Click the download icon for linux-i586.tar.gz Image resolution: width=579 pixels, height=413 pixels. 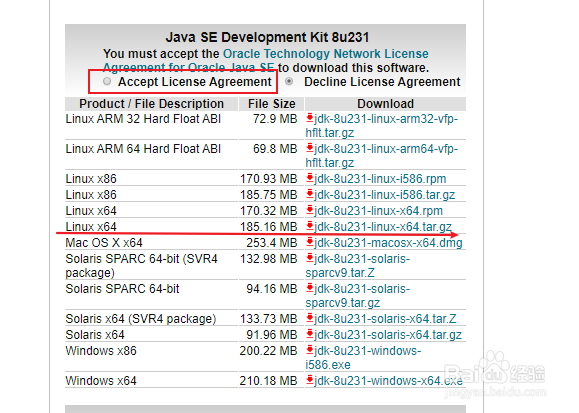(309, 194)
